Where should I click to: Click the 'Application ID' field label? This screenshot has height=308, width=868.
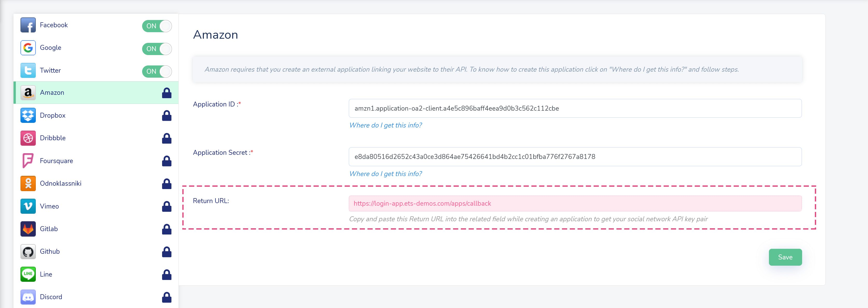(x=217, y=104)
